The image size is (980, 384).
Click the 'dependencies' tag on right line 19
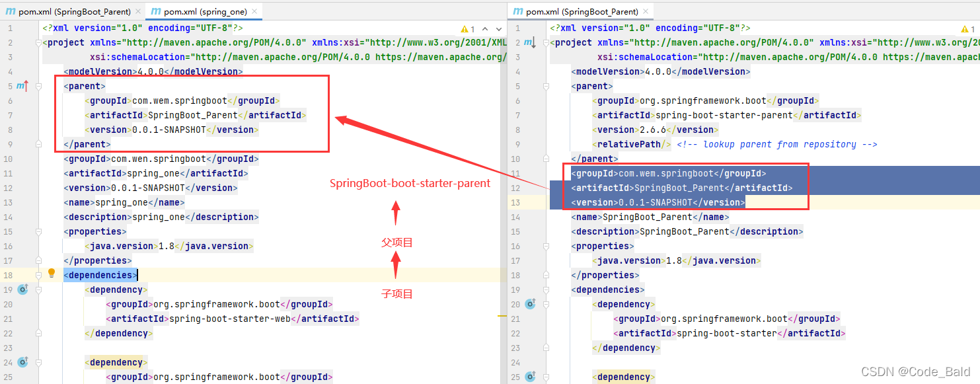[x=608, y=289]
